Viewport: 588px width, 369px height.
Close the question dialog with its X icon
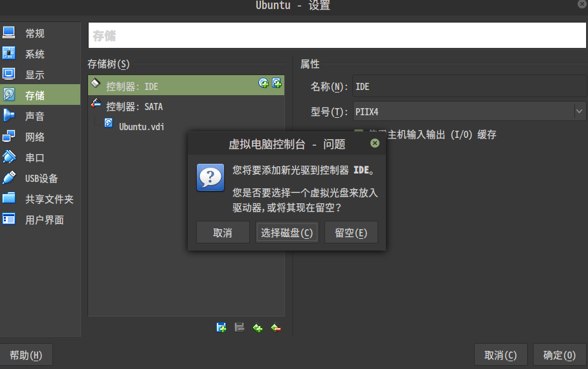click(374, 143)
